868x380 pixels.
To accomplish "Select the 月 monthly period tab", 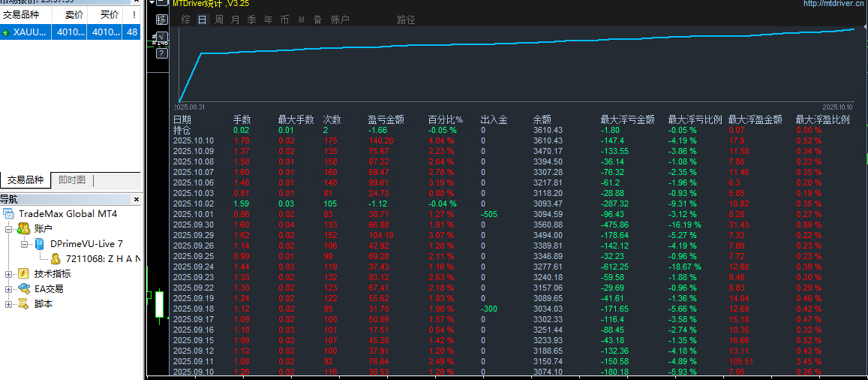I will (x=236, y=20).
